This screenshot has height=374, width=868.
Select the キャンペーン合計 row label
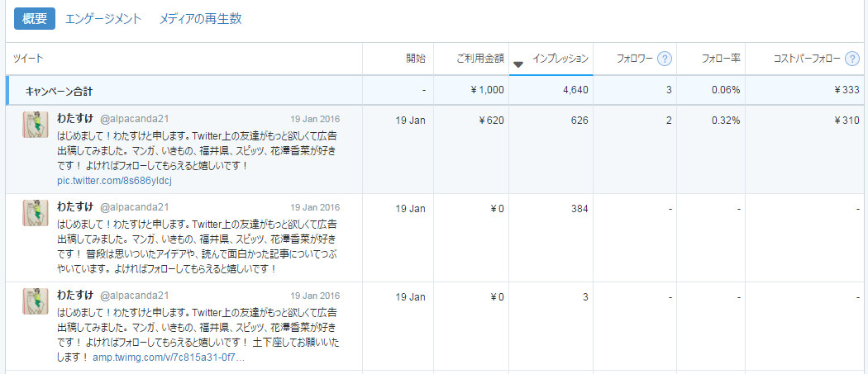point(59,92)
